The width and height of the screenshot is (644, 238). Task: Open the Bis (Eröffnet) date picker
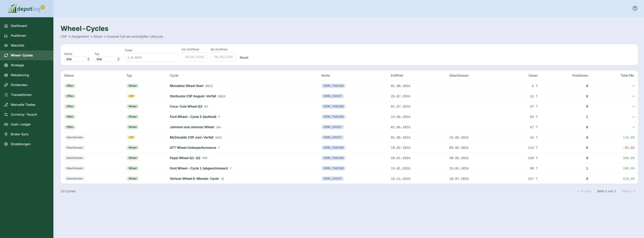pos(223,57)
